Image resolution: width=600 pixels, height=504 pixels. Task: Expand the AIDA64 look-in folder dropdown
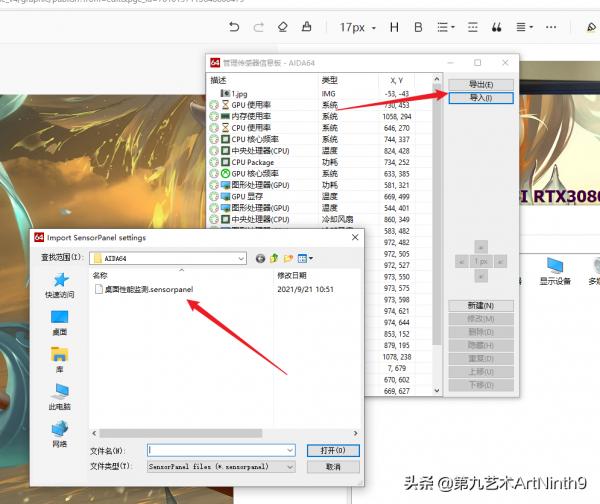pyautogui.click(x=239, y=258)
